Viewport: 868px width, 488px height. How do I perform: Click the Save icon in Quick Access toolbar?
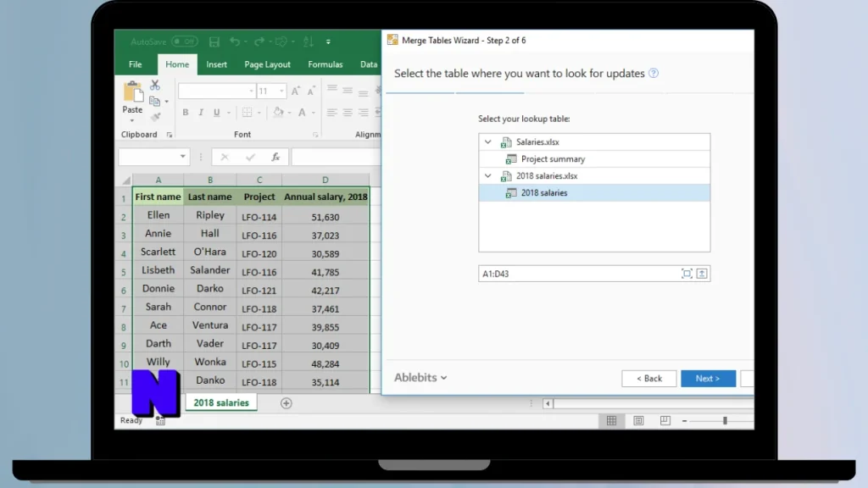click(x=214, y=42)
